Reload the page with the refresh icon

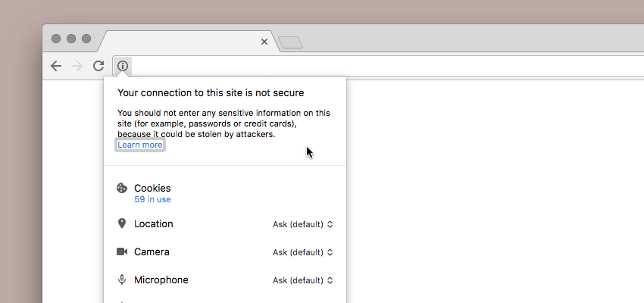tap(98, 66)
